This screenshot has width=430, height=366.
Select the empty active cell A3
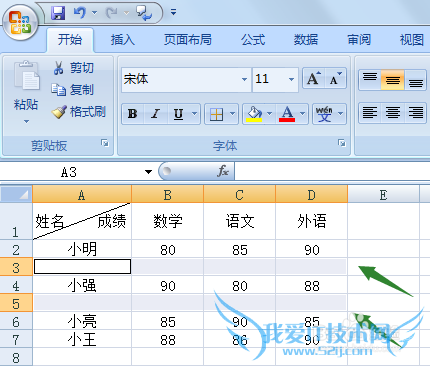[82, 267]
